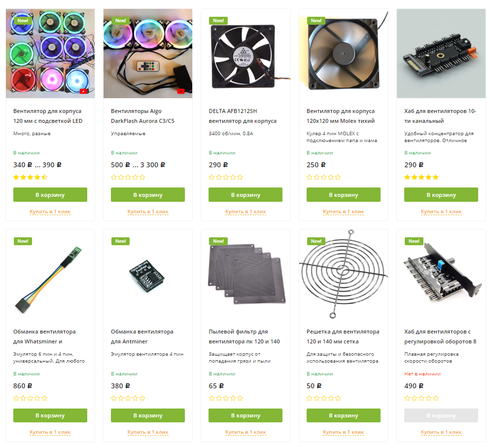Click the YouTube icon on LED fan image
Screen dimensions: 490x448
click(x=84, y=91)
